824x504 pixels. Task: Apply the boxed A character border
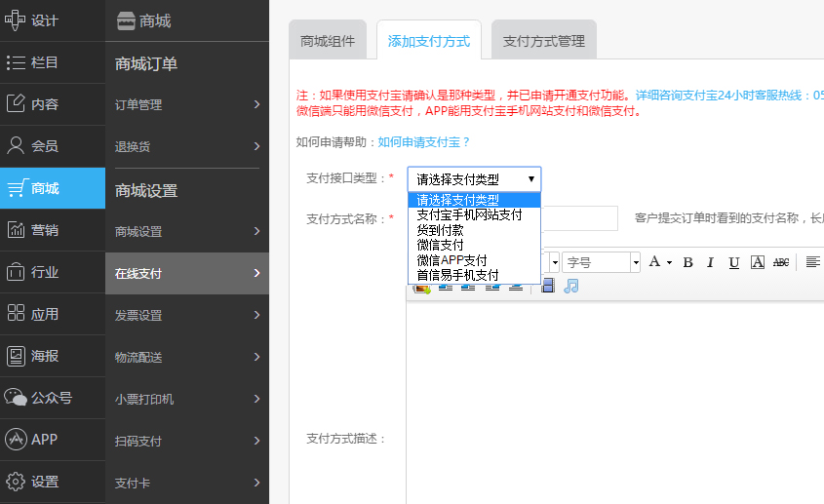(x=758, y=262)
